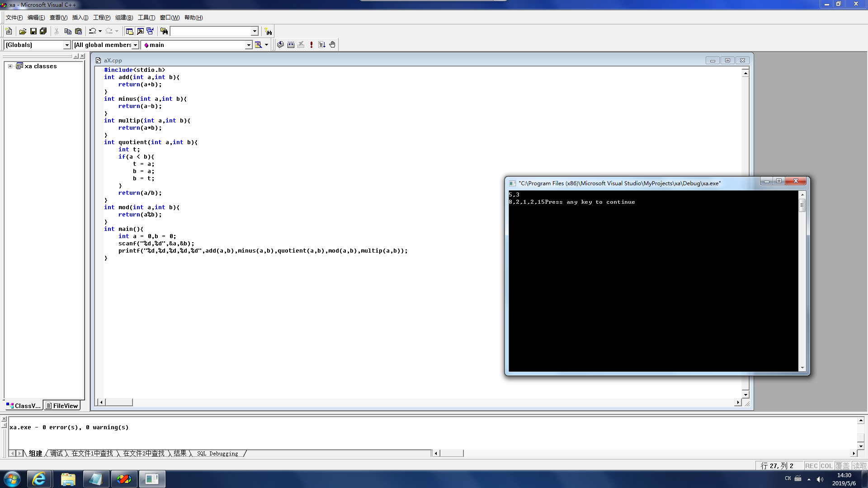
Task: Click the Compile icon in build toolbar
Action: pos(280,45)
